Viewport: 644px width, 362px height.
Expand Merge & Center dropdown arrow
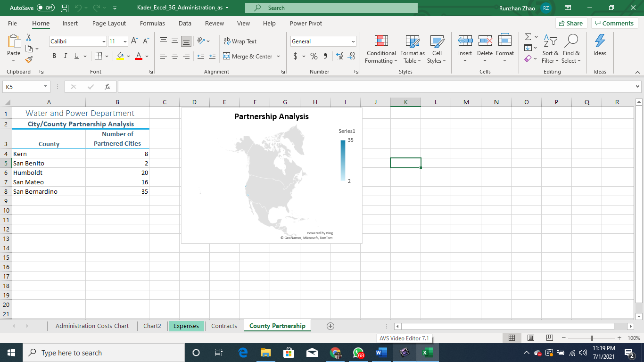(278, 57)
